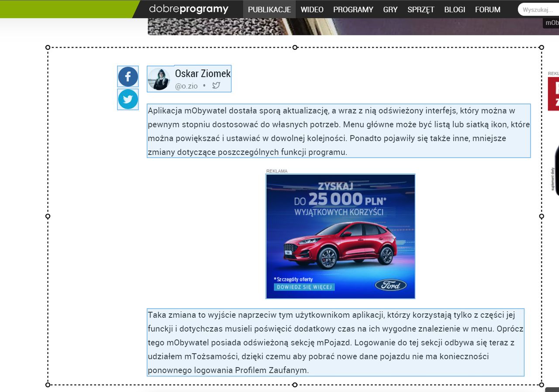
Task: Click the article header image at top
Action: (353, 26)
